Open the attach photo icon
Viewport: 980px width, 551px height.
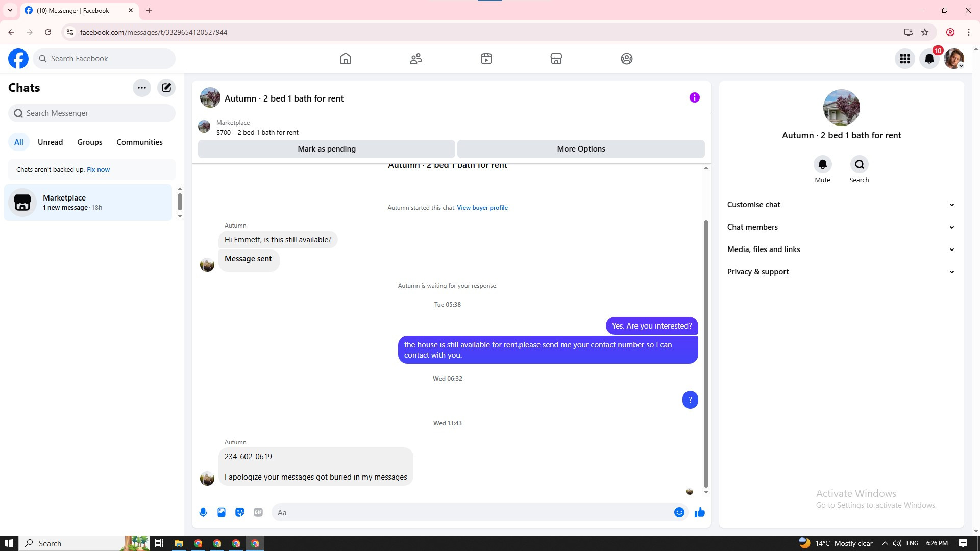point(222,512)
